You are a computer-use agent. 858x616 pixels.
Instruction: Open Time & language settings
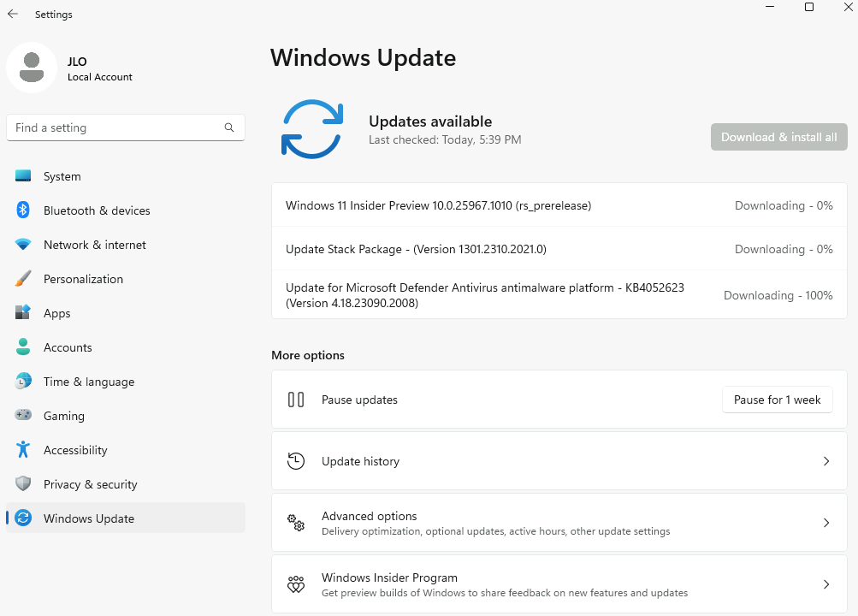click(x=126, y=382)
